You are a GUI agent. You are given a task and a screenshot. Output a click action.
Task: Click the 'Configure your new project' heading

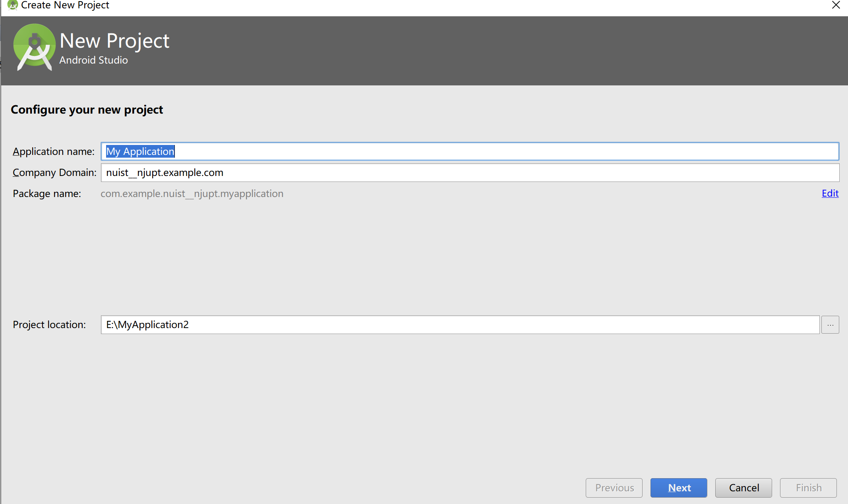[x=87, y=110]
